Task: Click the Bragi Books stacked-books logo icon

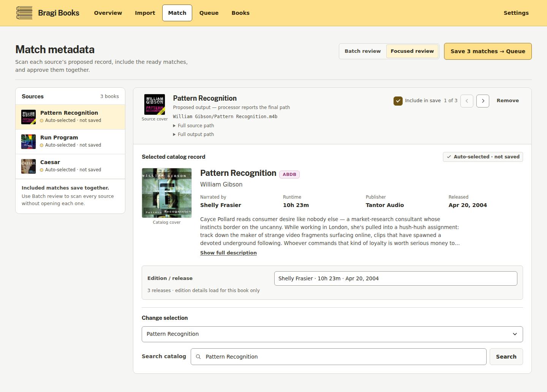Action: 24,13
